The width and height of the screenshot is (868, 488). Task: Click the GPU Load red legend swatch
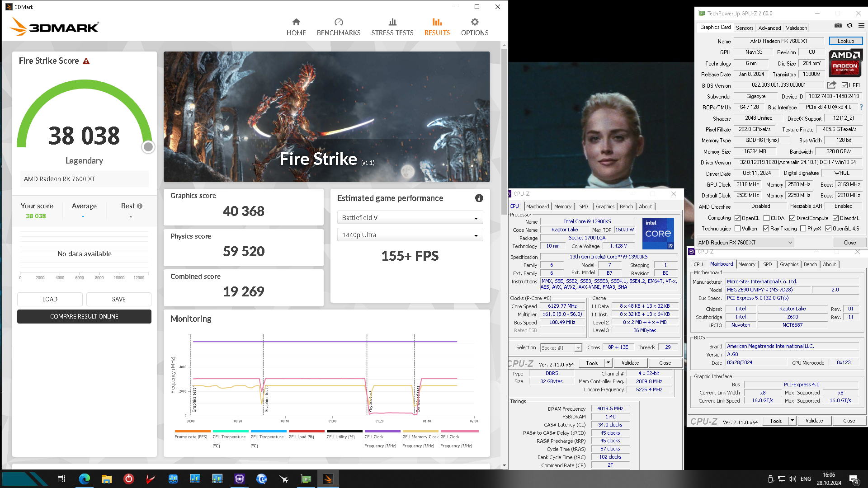(x=307, y=432)
